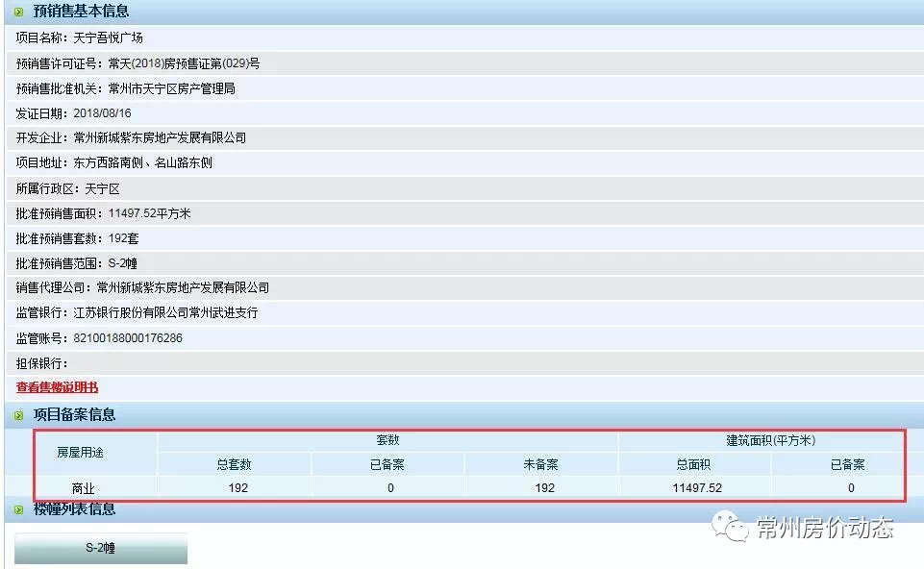Select the 开发企业 row text

[x=131, y=137]
